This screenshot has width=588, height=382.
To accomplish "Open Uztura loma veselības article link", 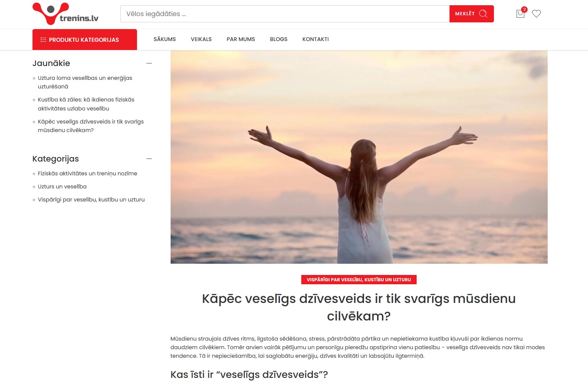I will pyautogui.click(x=85, y=82).
